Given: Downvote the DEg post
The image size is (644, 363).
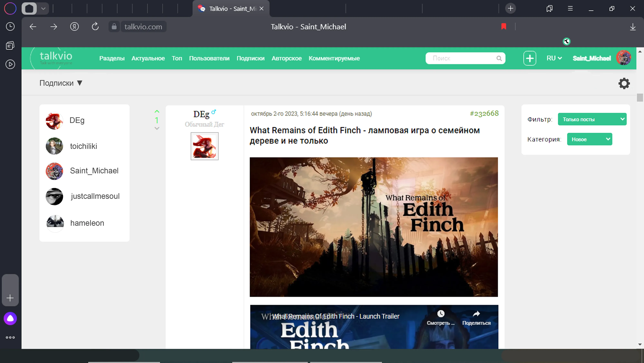Looking at the screenshot, I should tap(157, 128).
